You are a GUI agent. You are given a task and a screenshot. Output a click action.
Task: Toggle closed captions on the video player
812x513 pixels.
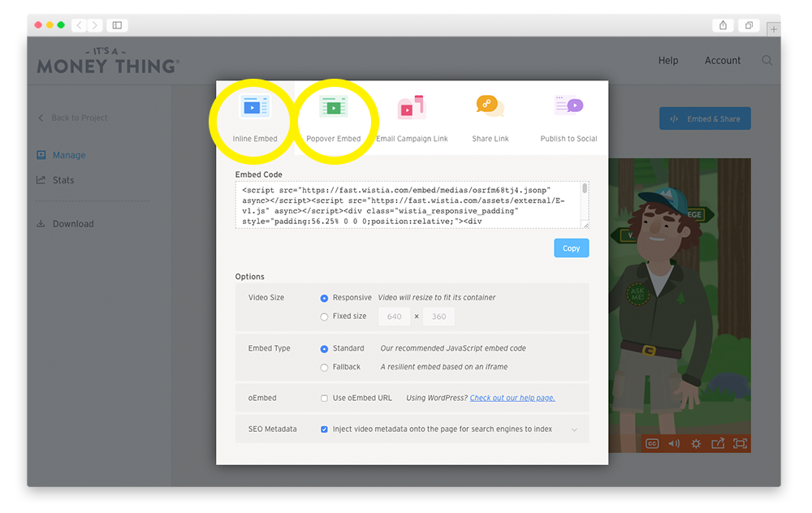[652, 443]
